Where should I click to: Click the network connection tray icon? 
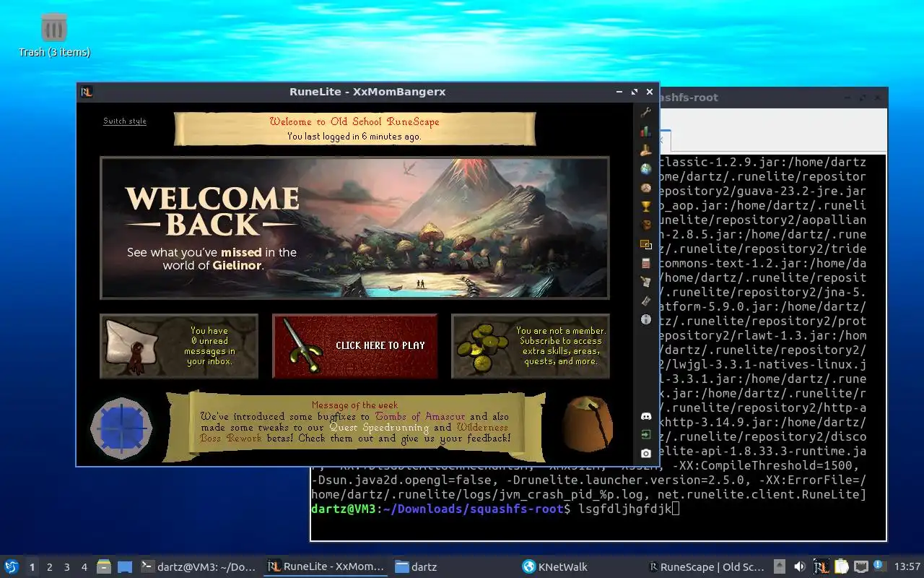coord(861,567)
